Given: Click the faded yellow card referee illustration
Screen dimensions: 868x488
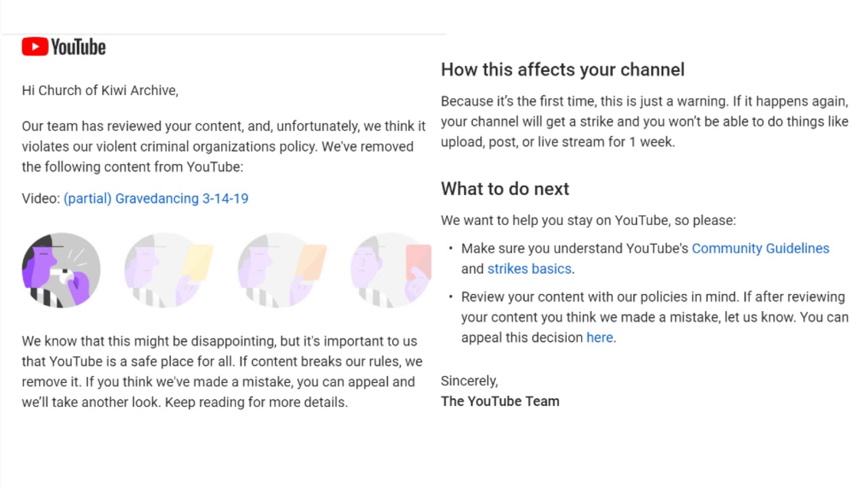Looking at the screenshot, I should click(168, 270).
